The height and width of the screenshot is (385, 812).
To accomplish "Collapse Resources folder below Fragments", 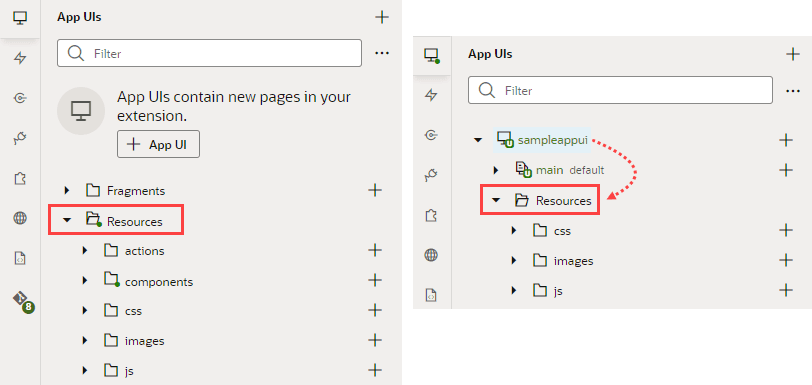I will [67, 220].
